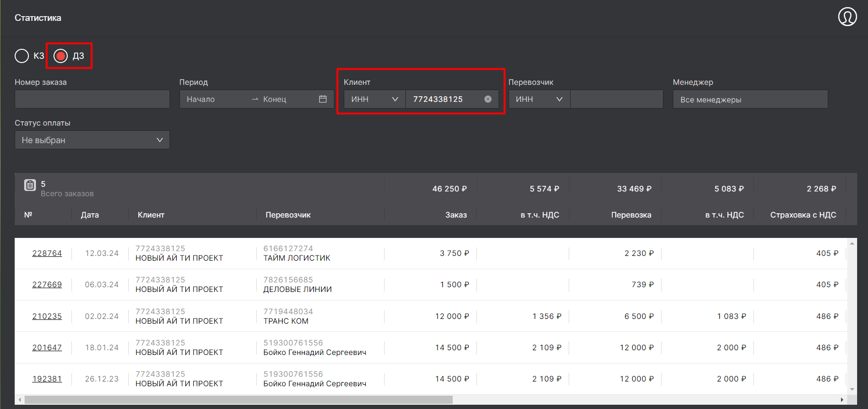Click the calendar icon in Период field

323,99
